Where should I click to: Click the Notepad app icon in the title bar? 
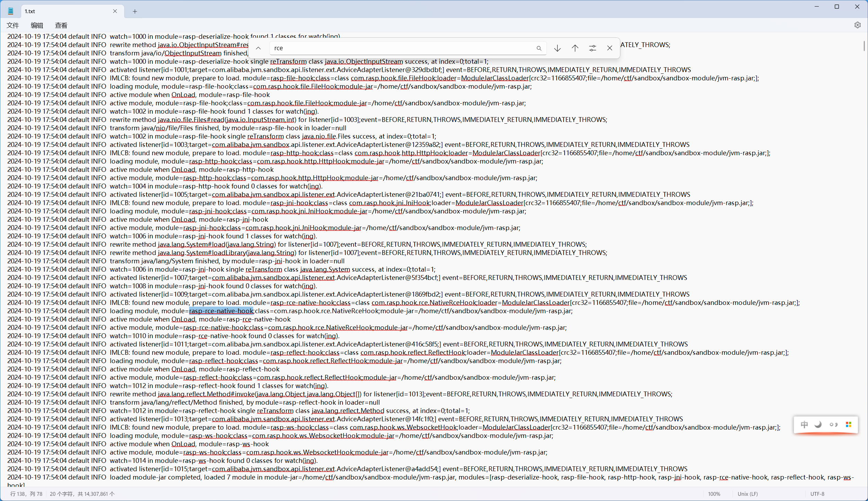11,11
